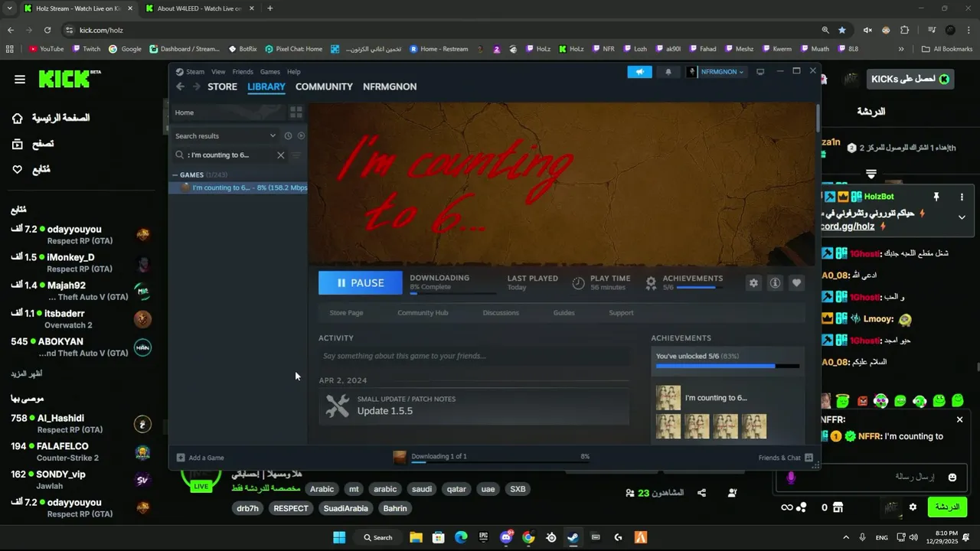980x551 pixels.
Task: Open Chrome tab search dropdown
Action: pyautogui.click(x=9, y=8)
